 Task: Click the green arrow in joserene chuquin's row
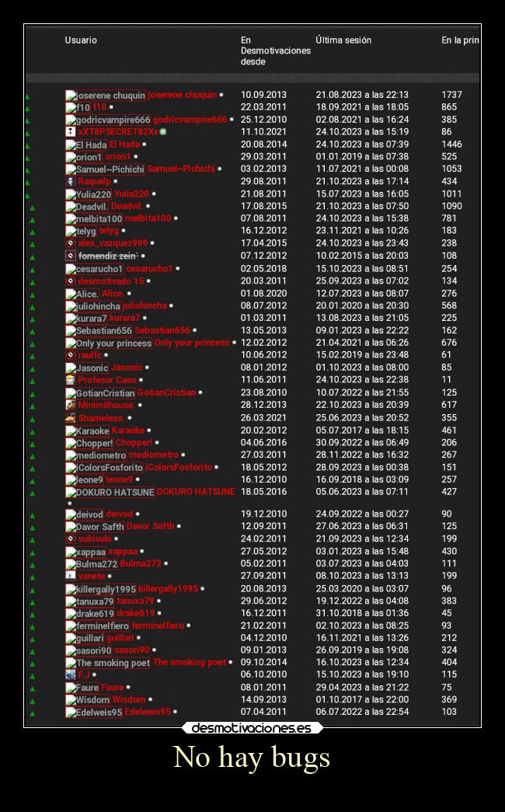coord(27,96)
